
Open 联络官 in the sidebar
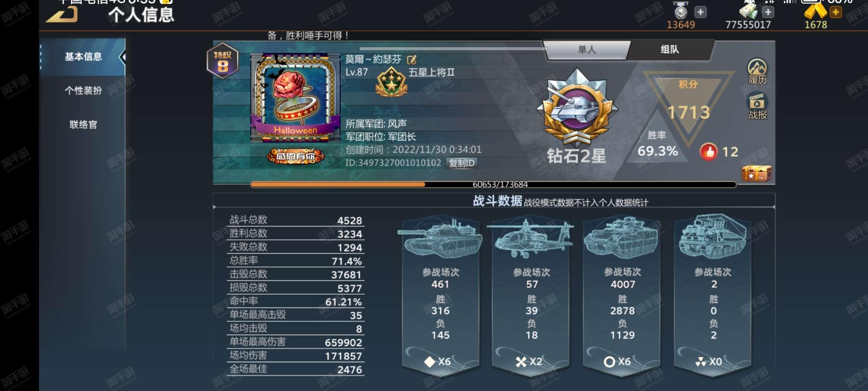click(83, 125)
